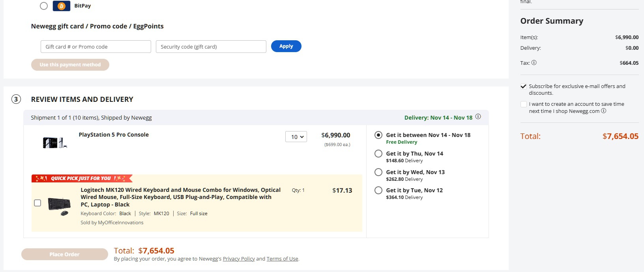644x272 pixels.
Task: Check the create an account checkbox
Action: point(524,104)
